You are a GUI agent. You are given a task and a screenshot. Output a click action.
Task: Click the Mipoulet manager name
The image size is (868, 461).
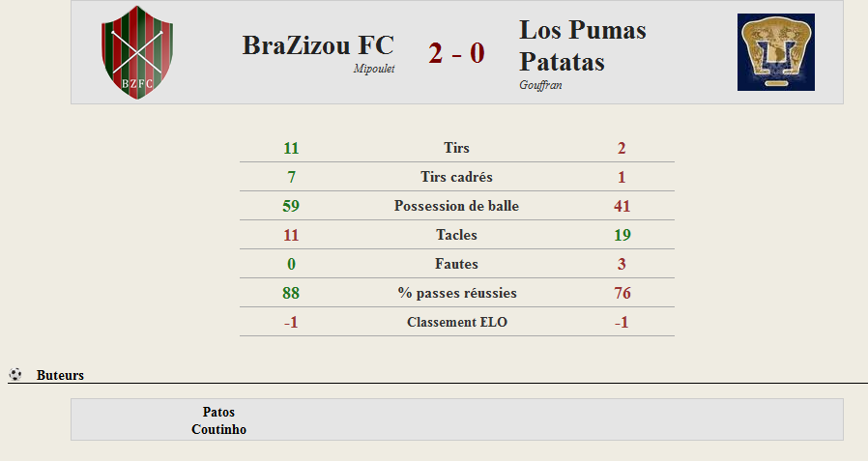pyautogui.click(x=374, y=69)
